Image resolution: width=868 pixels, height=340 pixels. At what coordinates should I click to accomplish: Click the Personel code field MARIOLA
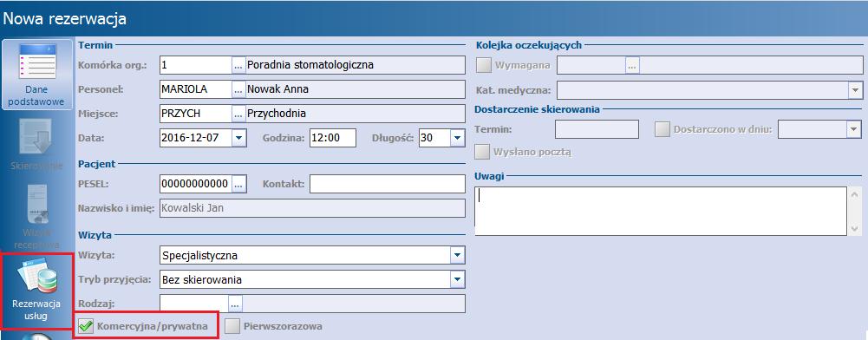coord(195,89)
